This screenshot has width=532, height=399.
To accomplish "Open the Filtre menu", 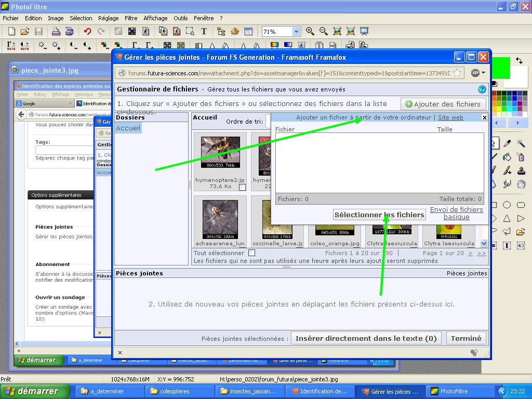I will pos(131,18).
